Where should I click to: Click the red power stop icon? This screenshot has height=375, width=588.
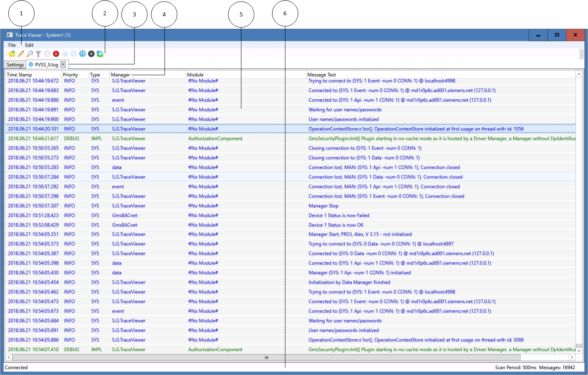pos(56,54)
